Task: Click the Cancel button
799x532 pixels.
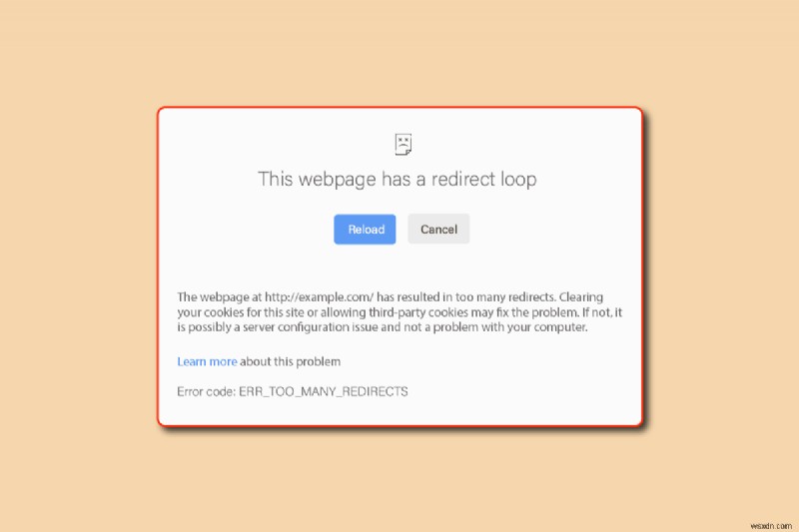Action: [438, 230]
